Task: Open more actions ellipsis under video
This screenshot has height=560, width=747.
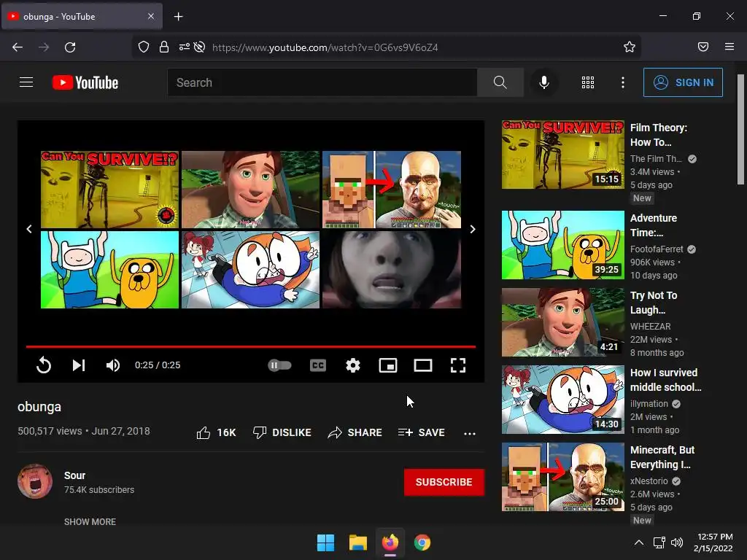Action: pyautogui.click(x=470, y=433)
